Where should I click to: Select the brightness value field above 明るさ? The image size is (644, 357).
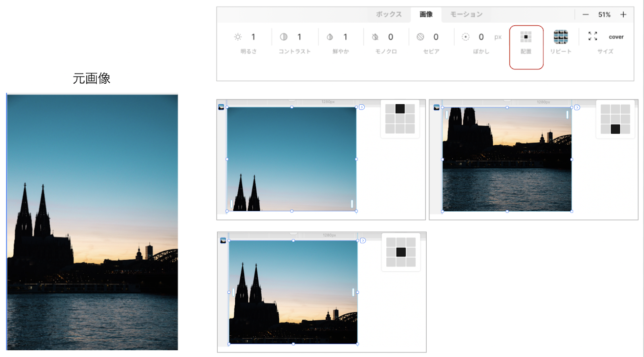(x=253, y=37)
